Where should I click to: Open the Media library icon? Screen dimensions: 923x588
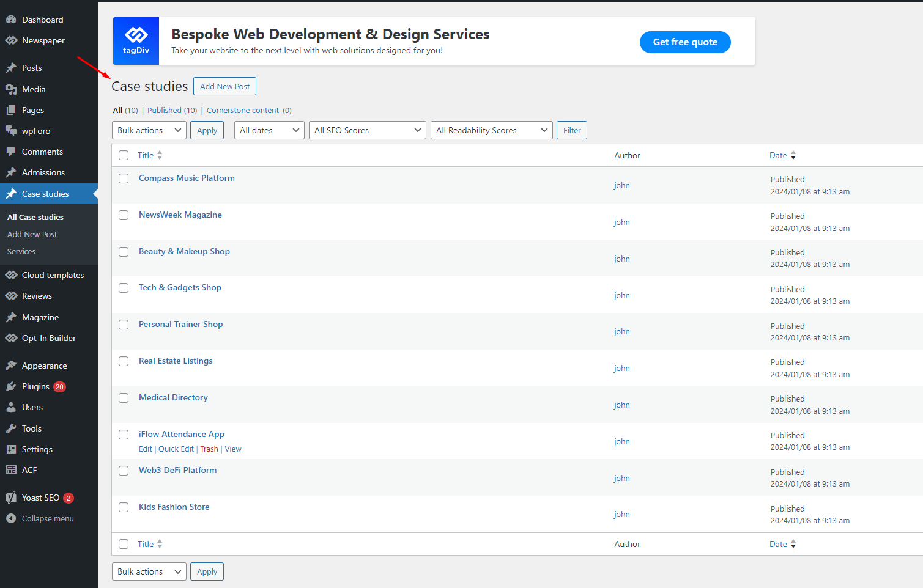pyautogui.click(x=11, y=89)
